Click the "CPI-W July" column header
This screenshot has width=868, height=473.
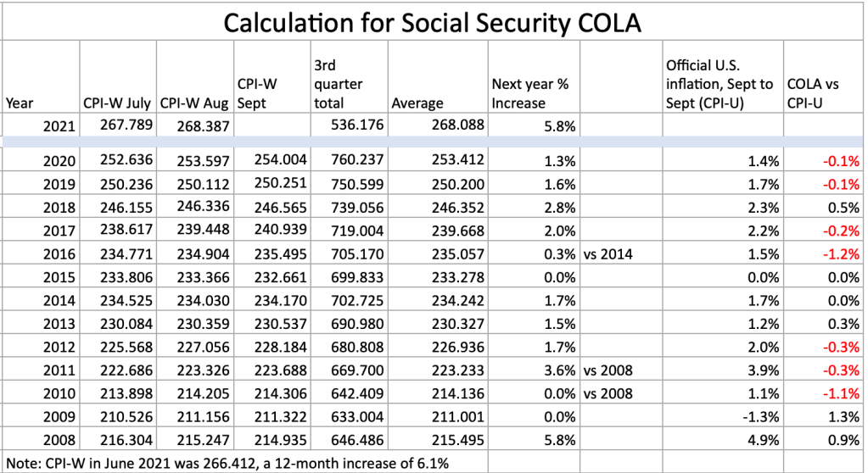(x=117, y=103)
